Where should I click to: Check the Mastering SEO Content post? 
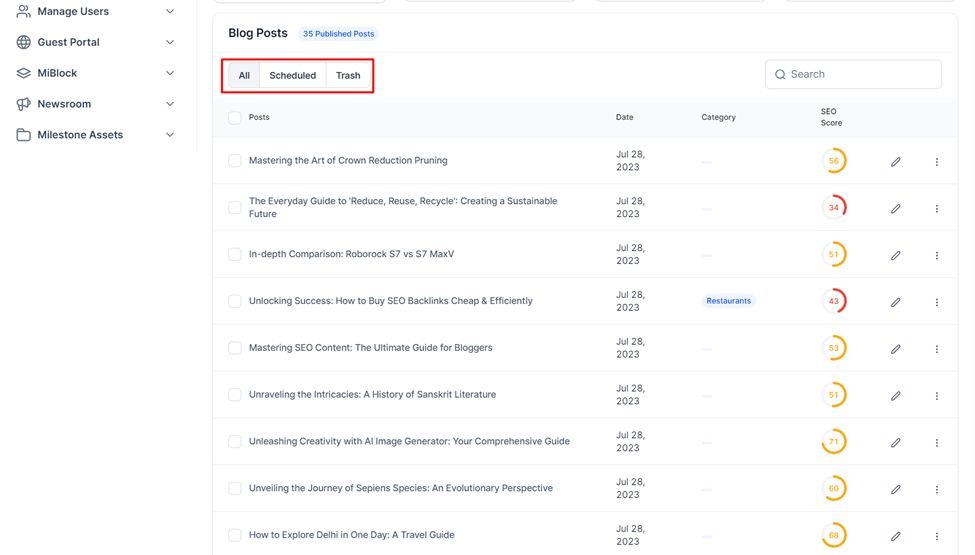[x=234, y=348]
